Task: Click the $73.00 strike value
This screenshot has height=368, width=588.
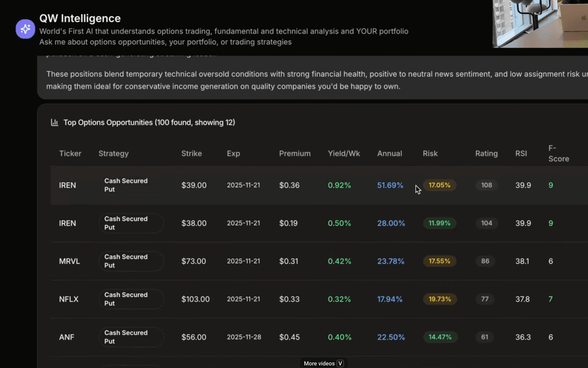Action: pos(194,261)
